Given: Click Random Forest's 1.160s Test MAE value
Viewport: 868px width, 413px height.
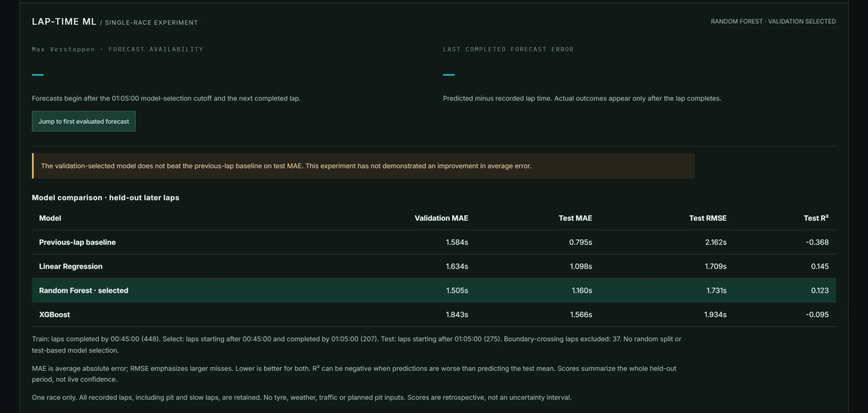Looking at the screenshot, I should click(581, 291).
